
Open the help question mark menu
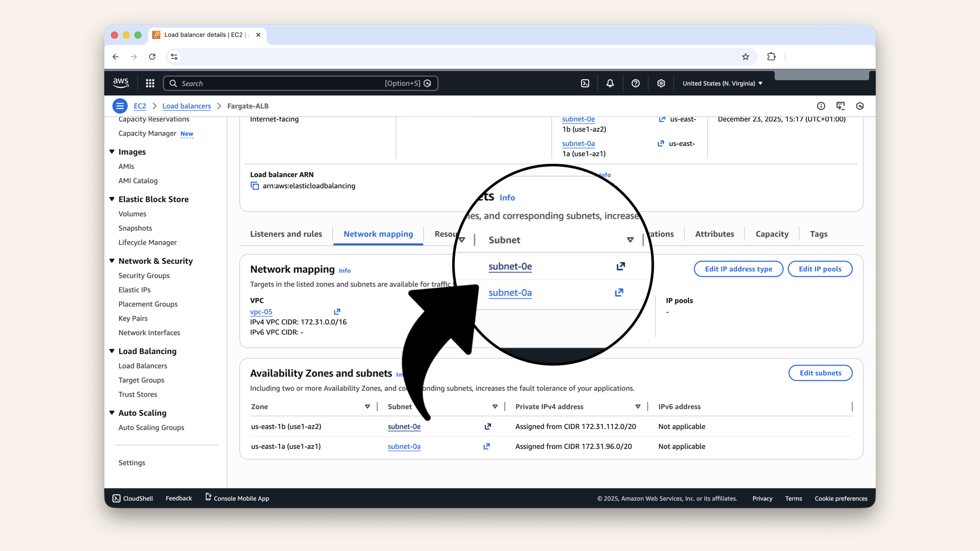pos(635,83)
